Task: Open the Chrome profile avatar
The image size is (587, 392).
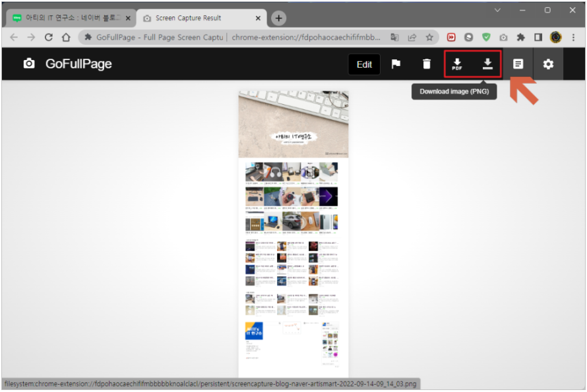Action: [x=555, y=38]
